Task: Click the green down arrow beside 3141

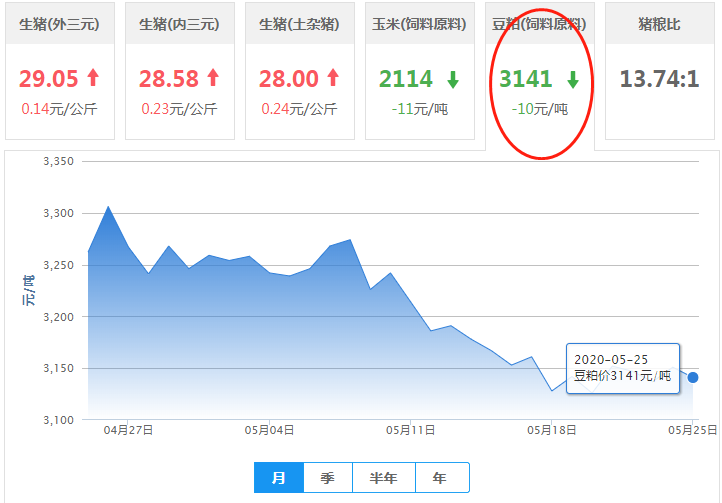Action: [x=573, y=80]
